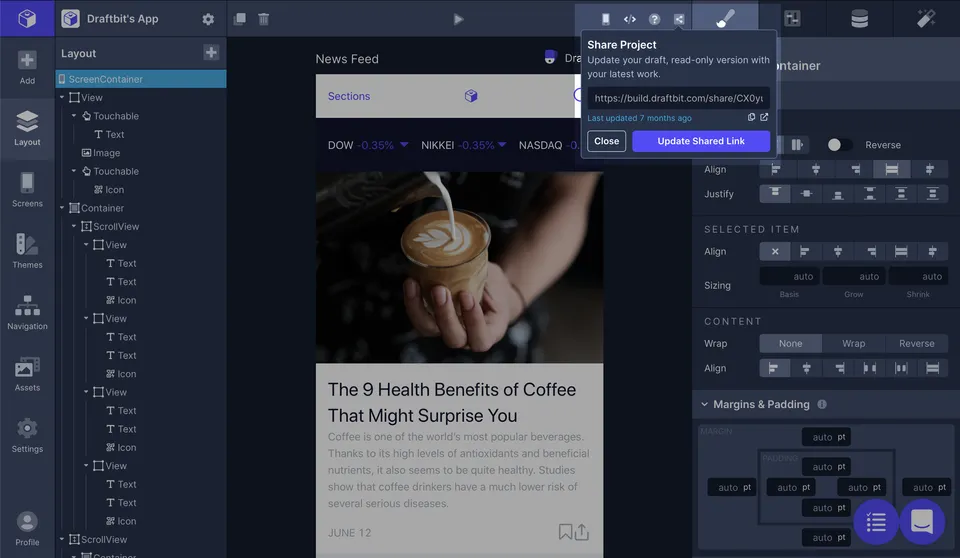The width and height of the screenshot is (960, 558).
Task: Open the Assets panel in sidebar
Action: coord(27,374)
